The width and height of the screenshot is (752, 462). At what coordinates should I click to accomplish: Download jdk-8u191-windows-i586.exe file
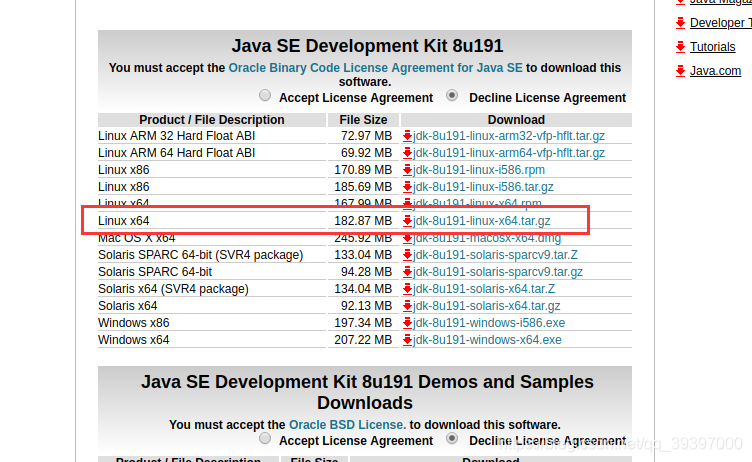coord(489,323)
